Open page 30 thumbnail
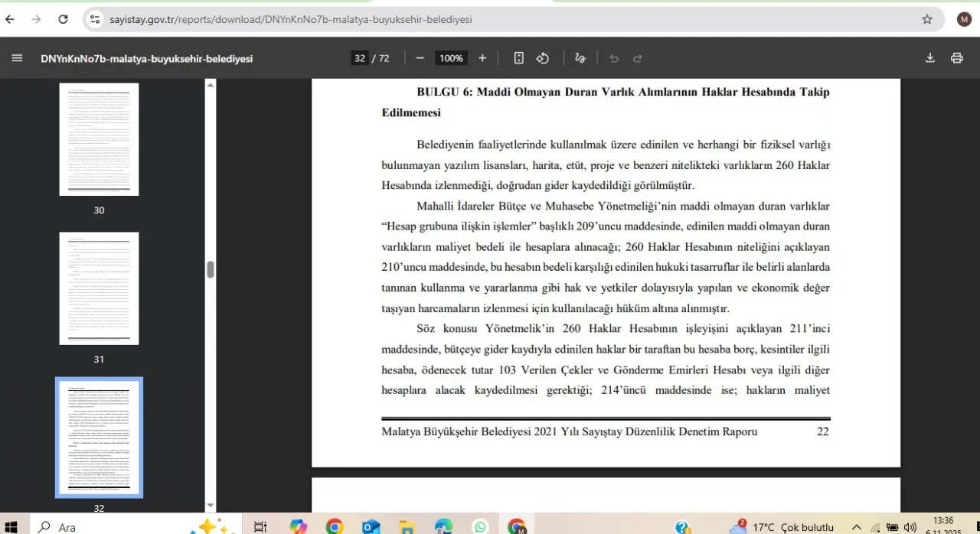 99,139
